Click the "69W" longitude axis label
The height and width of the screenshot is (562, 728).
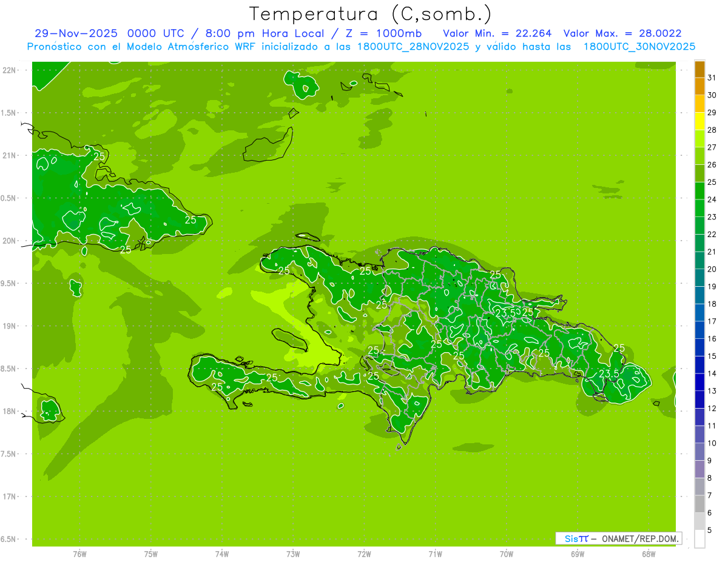tap(578, 554)
